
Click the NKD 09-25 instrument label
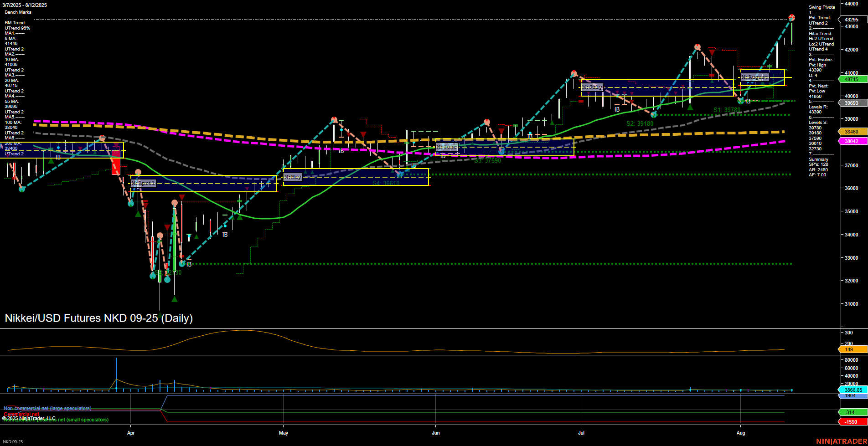(x=14, y=441)
